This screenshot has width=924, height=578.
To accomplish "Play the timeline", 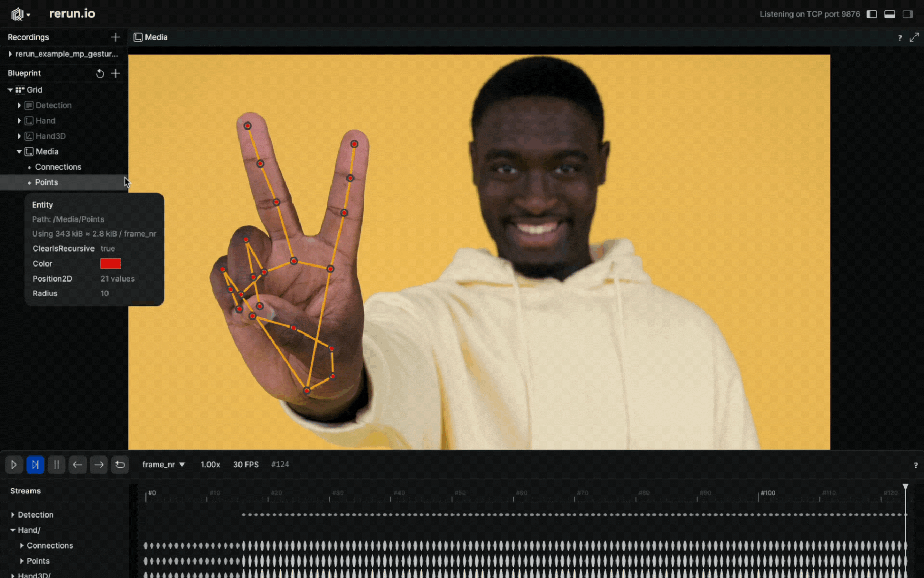I will click(x=14, y=465).
